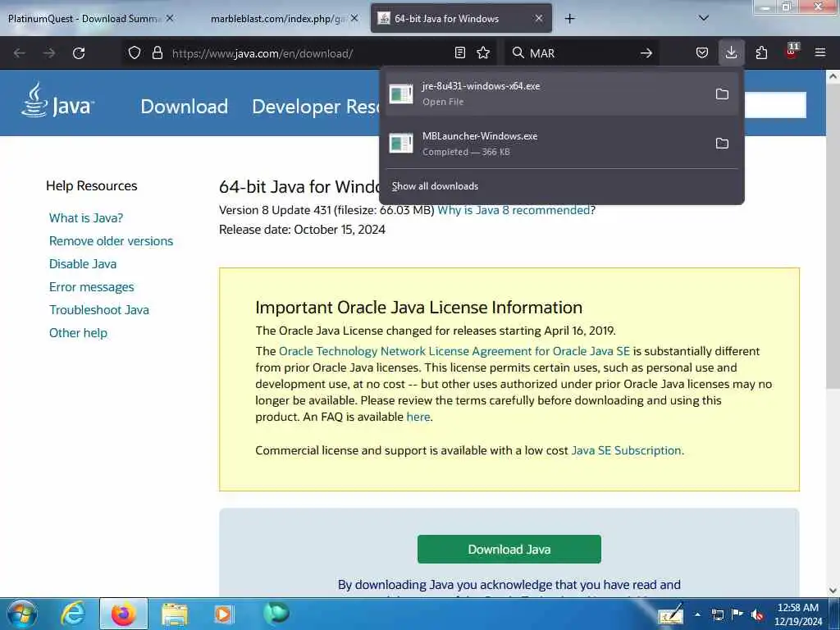Launch Internet Explorer from taskbar
The image size is (840, 630).
(x=73, y=614)
